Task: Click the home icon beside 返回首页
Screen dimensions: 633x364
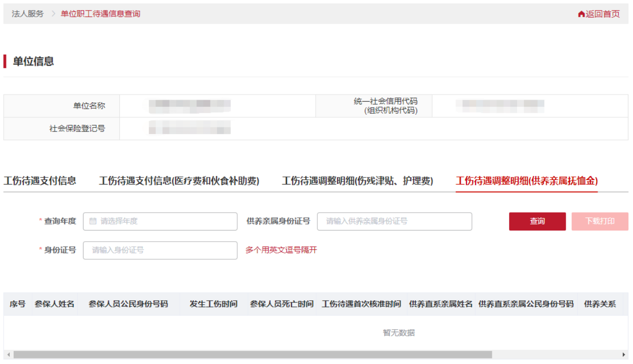Action: point(581,14)
